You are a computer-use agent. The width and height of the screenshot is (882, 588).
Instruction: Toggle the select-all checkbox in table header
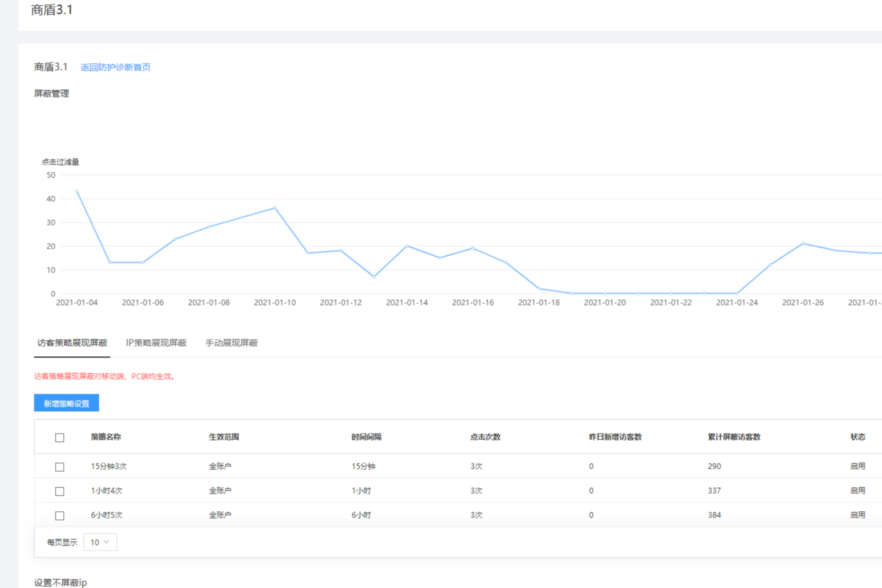click(59, 437)
